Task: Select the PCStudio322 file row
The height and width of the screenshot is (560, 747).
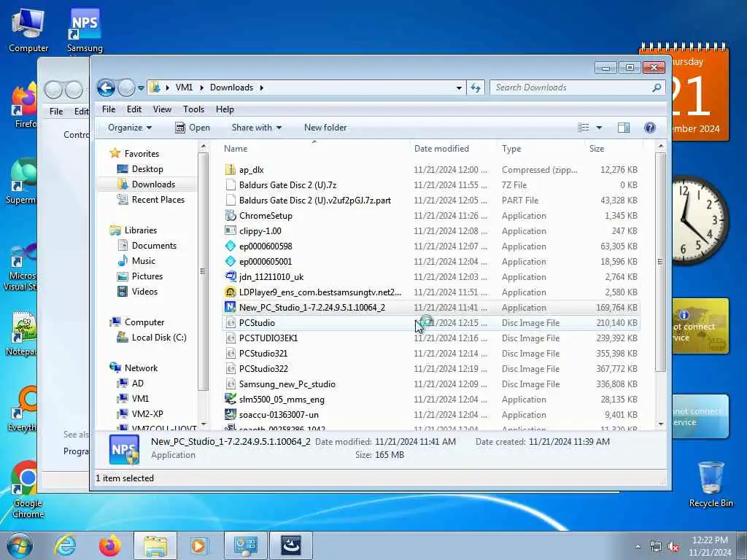Action: click(x=430, y=368)
